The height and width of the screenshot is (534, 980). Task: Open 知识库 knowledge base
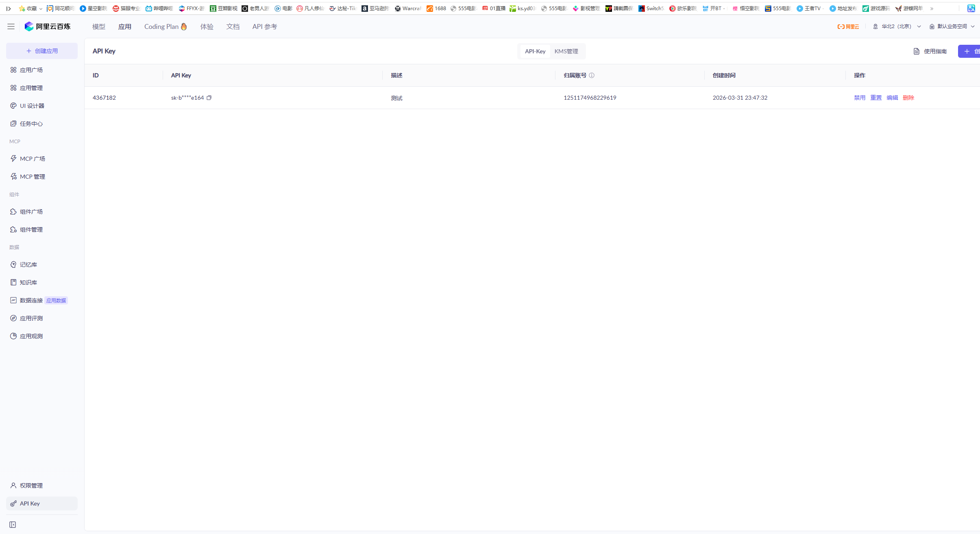coord(28,282)
